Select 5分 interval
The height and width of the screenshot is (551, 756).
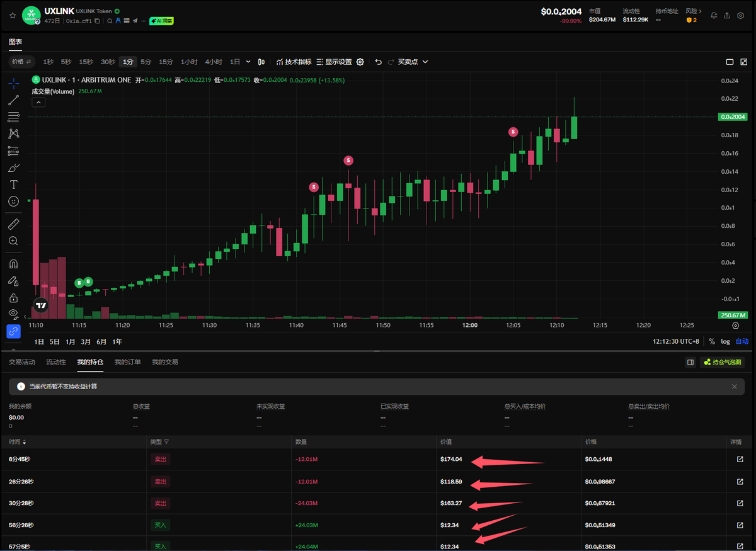point(146,62)
